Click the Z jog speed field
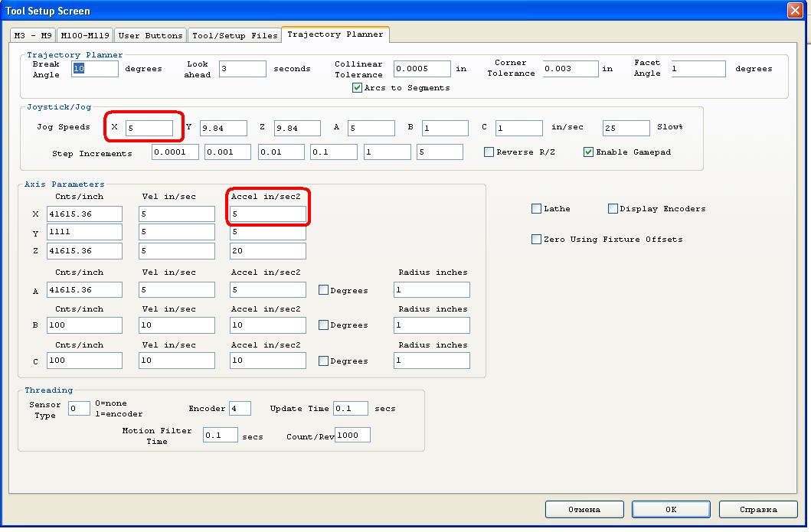 pos(297,129)
